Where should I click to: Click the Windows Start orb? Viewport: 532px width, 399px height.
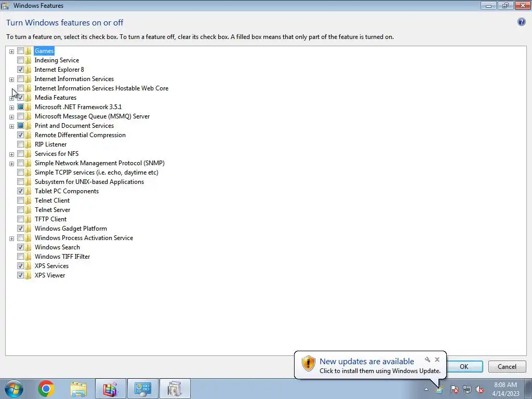pos(14,389)
